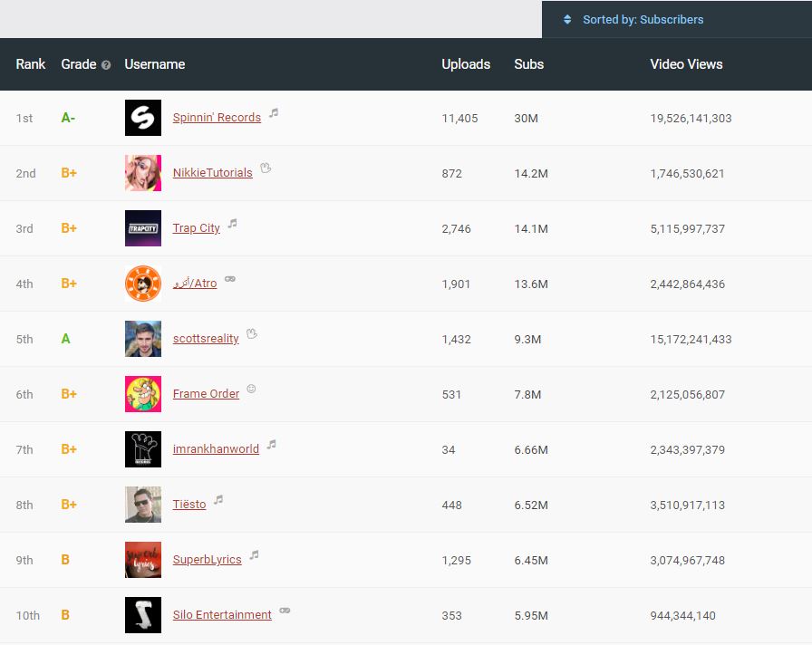Click the imrankhanworld avatar thumbnail

click(x=143, y=449)
